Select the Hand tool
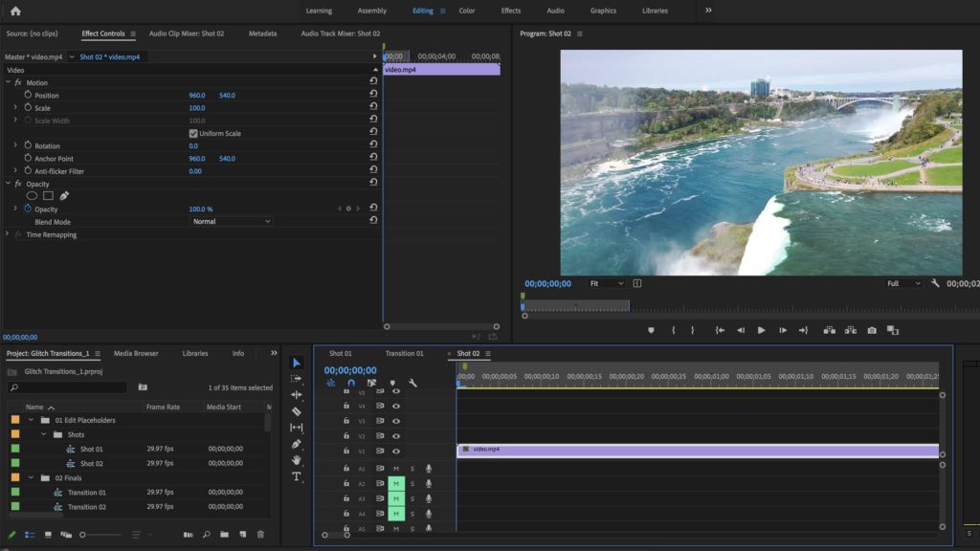Viewport: 980px width, 551px height. [x=297, y=460]
